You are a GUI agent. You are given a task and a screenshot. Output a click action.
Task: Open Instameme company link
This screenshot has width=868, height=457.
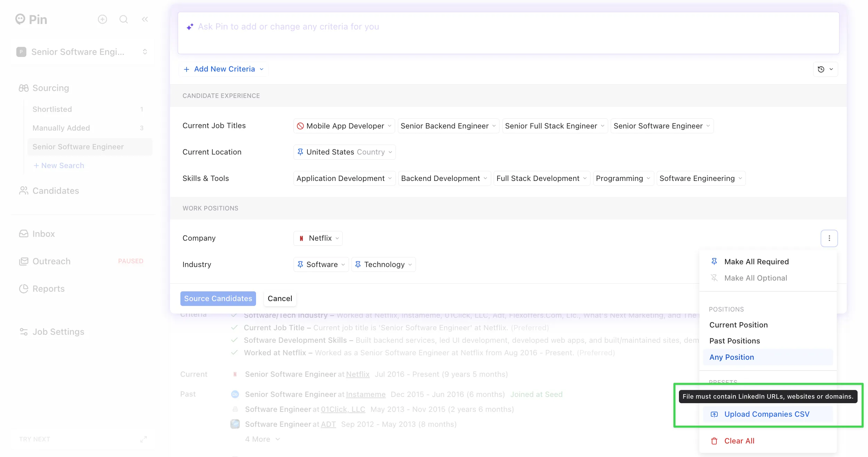point(366,394)
